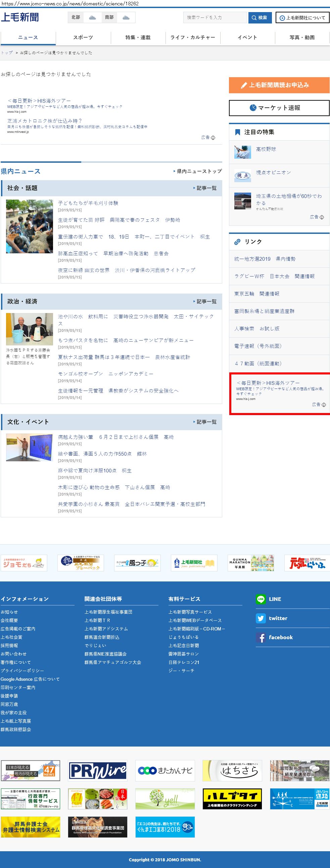Expand 社会・話題 記事一覧 link
This screenshot has width=330, height=868.
205,188
